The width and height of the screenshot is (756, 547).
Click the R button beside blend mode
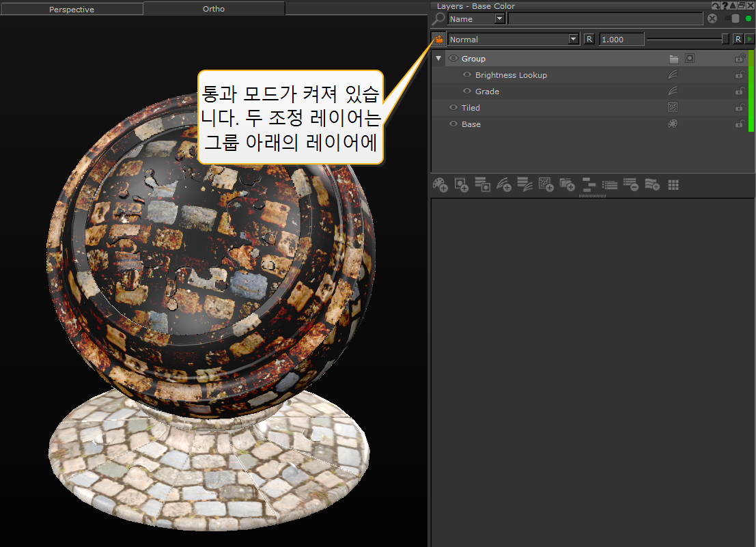pyautogui.click(x=589, y=40)
